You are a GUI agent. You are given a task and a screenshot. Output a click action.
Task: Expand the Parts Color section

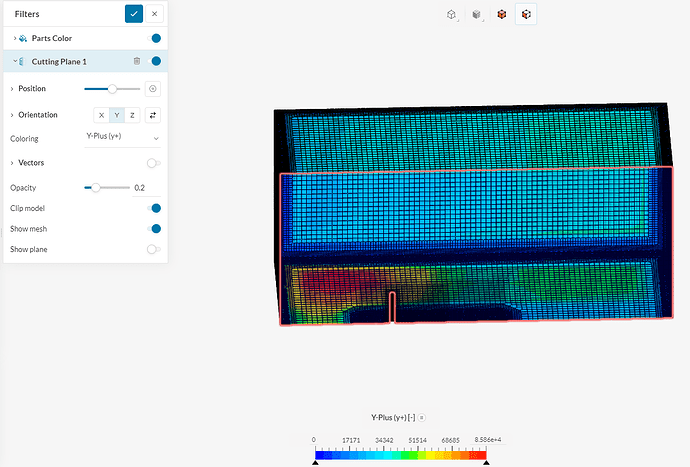click(x=14, y=38)
